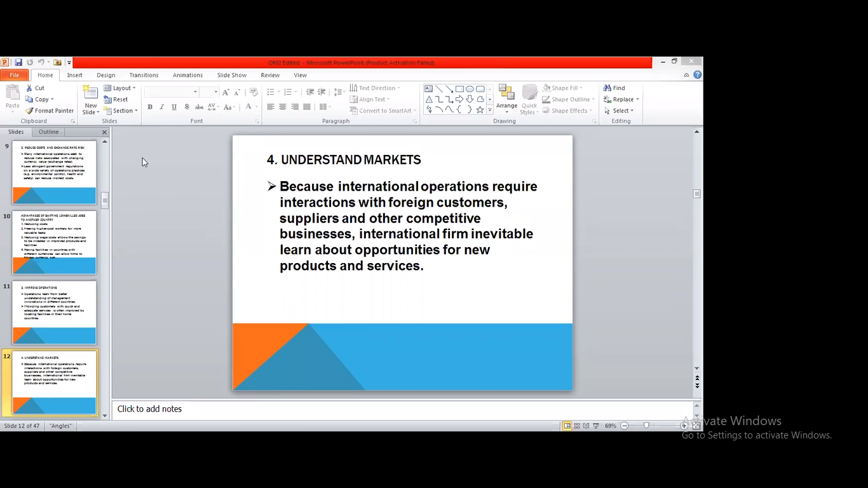Open the Layout dropdown
The width and height of the screenshot is (868, 488).
pos(119,88)
